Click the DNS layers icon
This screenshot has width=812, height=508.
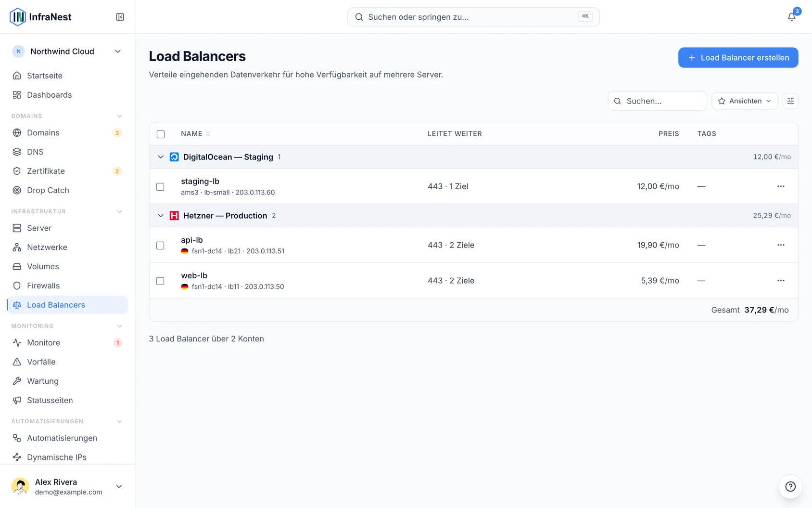(17, 152)
